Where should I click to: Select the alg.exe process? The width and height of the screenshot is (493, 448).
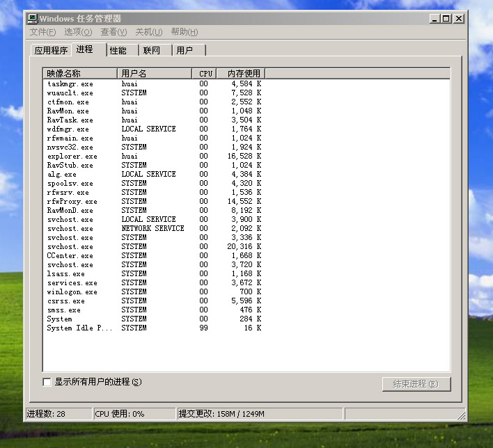pyautogui.click(x=154, y=175)
